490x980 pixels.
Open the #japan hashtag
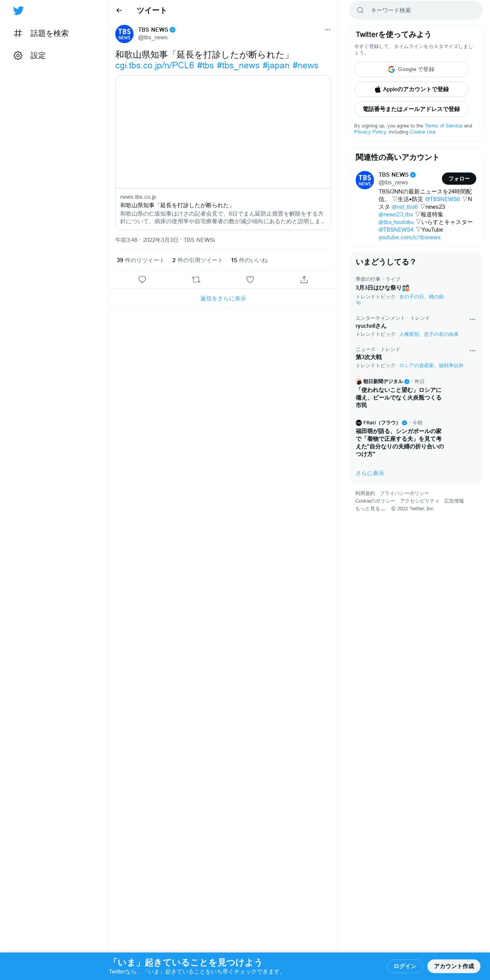[x=276, y=65]
